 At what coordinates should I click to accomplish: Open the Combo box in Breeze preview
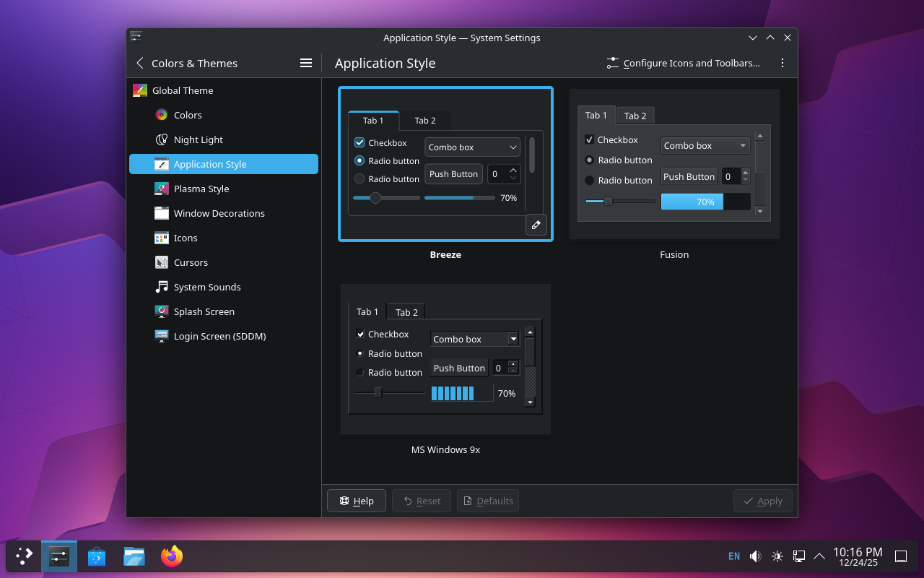point(472,147)
